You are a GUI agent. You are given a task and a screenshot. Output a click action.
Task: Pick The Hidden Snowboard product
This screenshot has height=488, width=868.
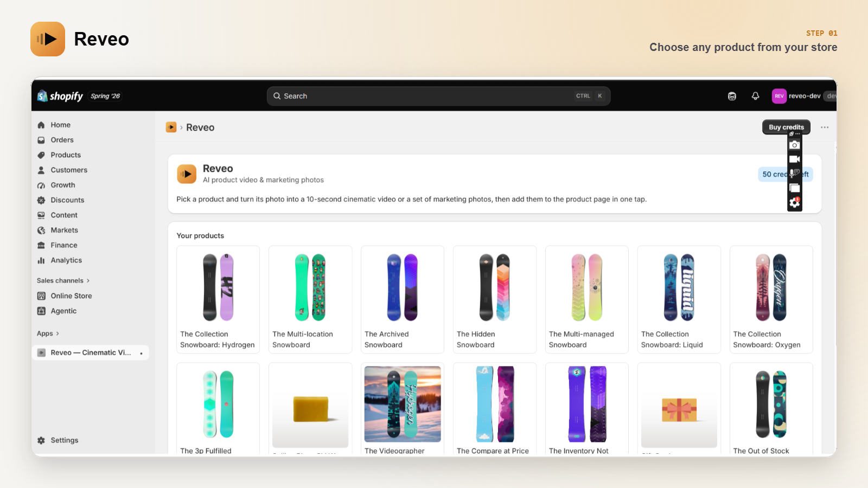(495, 299)
